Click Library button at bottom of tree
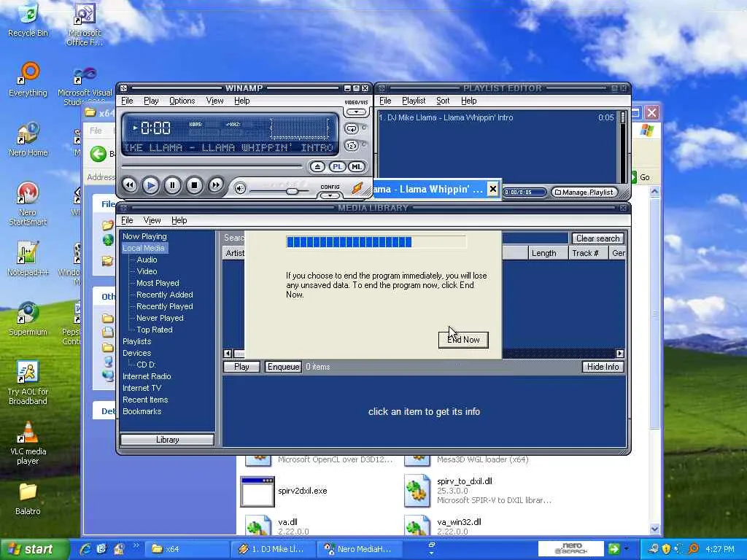The width and height of the screenshot is (747, 560). click(167, 440)
